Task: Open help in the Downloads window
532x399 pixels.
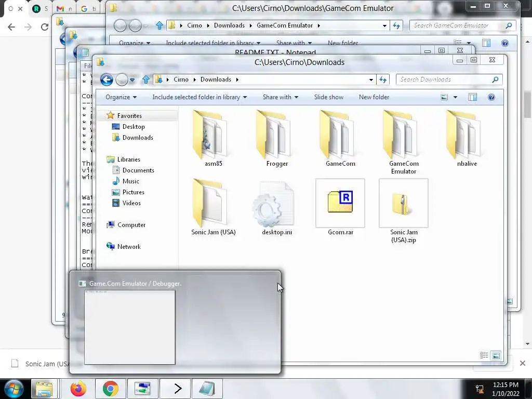Action: 491,97
